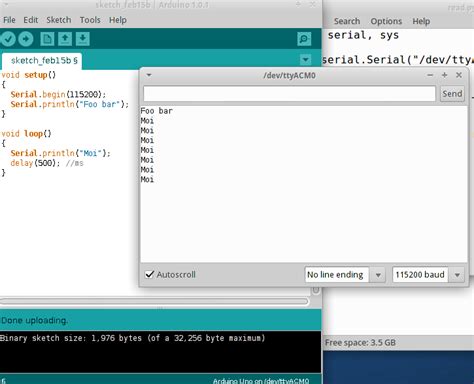Click the Arduino Uno board status text
Image resolution: width=474 pixels, height=384 pixels.
point(261,381)
